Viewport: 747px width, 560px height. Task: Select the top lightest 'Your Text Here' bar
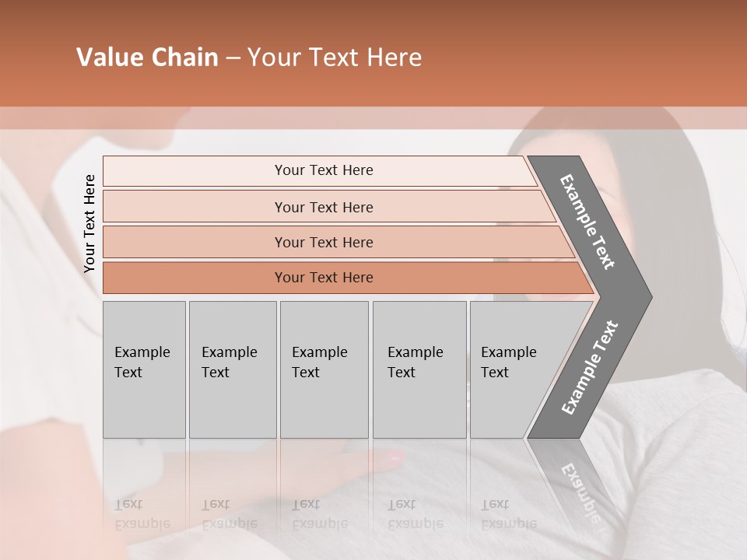click(320, 170)
